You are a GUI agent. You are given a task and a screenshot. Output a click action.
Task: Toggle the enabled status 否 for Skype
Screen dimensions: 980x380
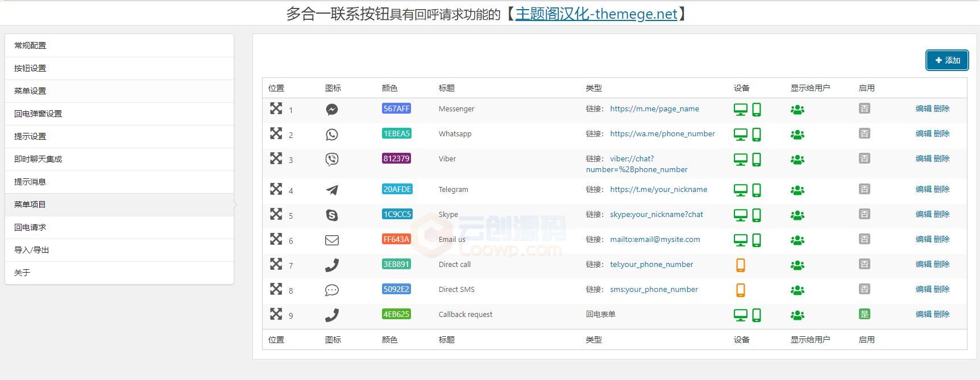(x=864, y=214)
